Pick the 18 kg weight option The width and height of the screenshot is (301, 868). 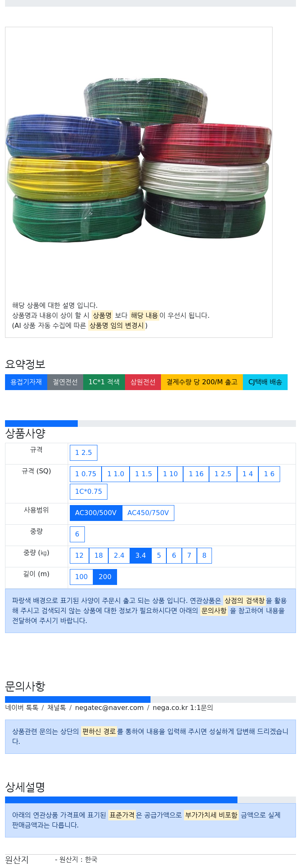coord(99,556)
